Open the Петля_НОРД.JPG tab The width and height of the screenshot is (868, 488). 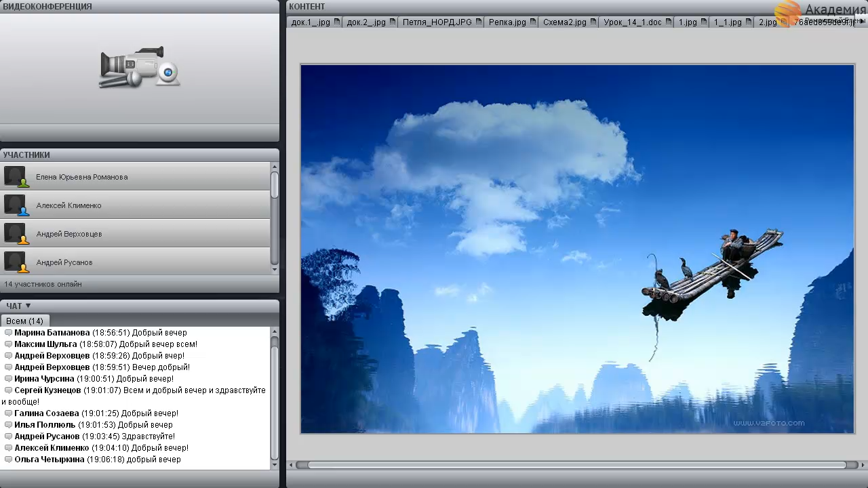coord(441,22)
